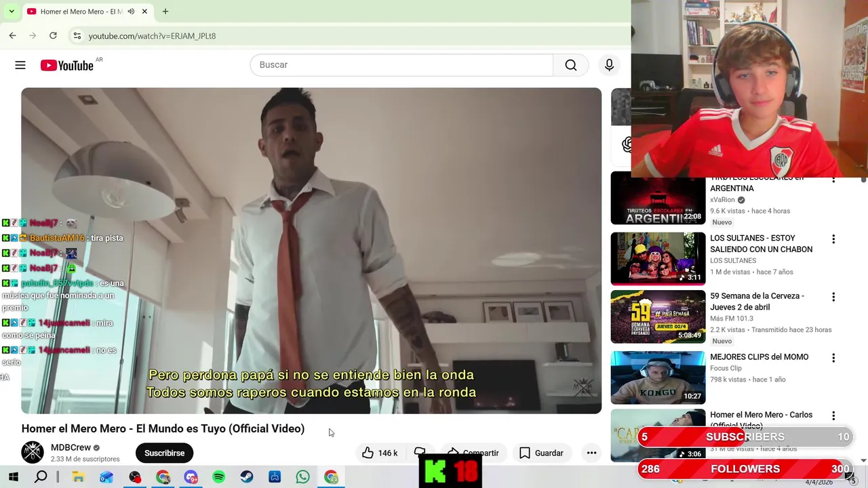Open a new browser tab

coord(165,12)
